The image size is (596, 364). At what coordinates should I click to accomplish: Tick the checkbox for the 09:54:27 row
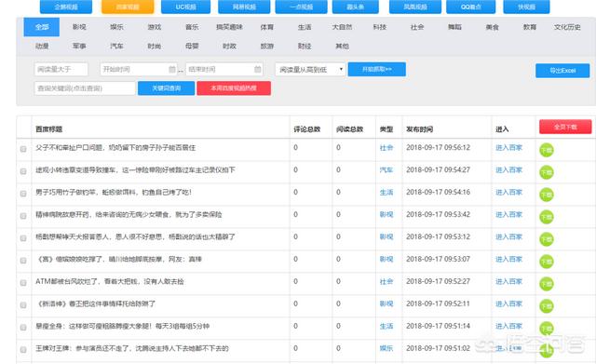23,171
